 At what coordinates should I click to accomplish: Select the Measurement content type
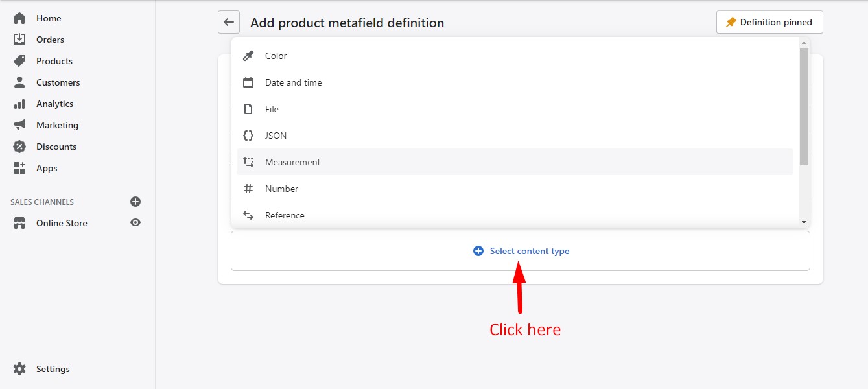pos(292,161)
